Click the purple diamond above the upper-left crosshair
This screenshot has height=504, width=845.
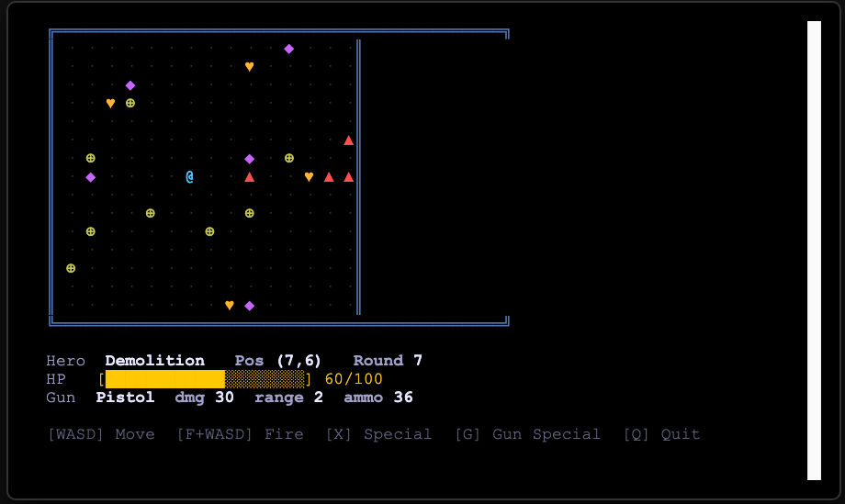point(130,85)
